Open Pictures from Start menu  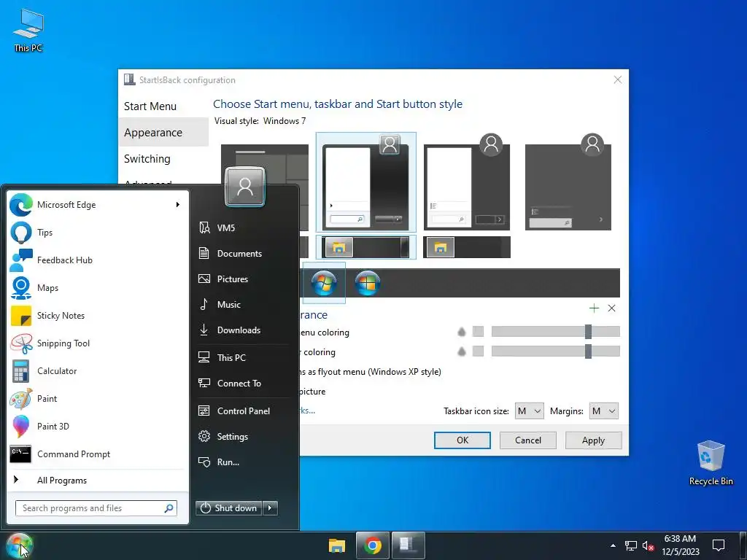click(244, 279)
